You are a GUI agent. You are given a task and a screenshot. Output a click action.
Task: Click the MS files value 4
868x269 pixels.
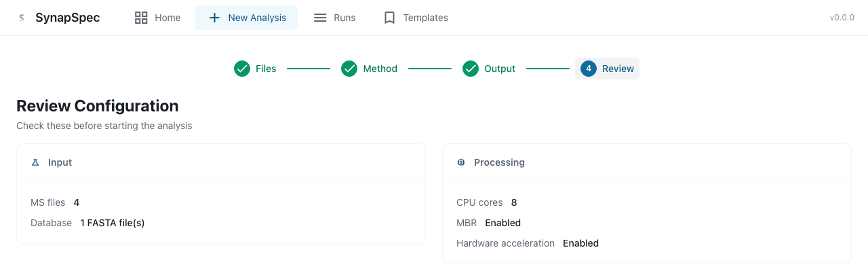point(77,202)
